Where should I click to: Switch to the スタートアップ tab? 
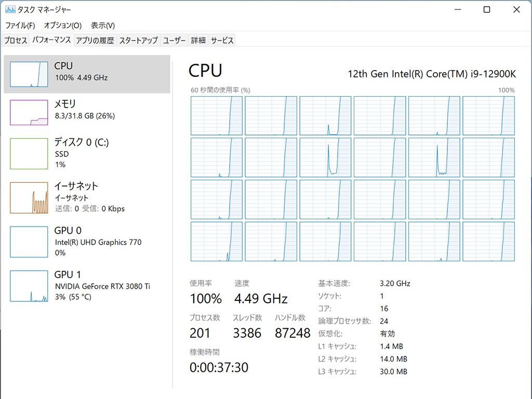point(138,41)
